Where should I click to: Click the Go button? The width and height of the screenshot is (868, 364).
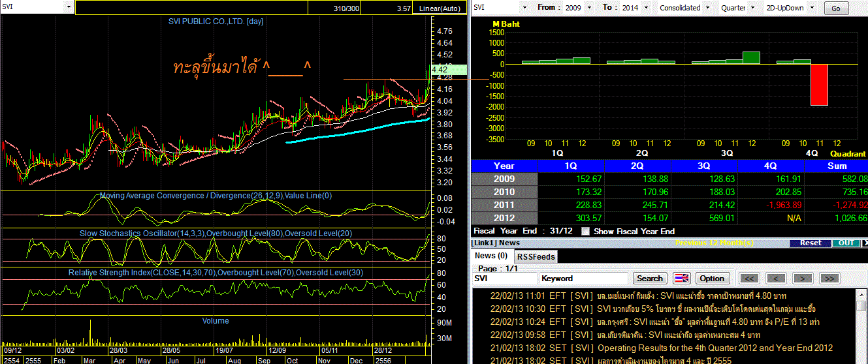point(836,8)
